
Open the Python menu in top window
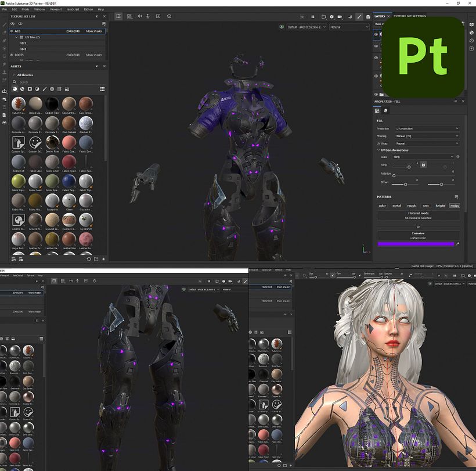88,9
